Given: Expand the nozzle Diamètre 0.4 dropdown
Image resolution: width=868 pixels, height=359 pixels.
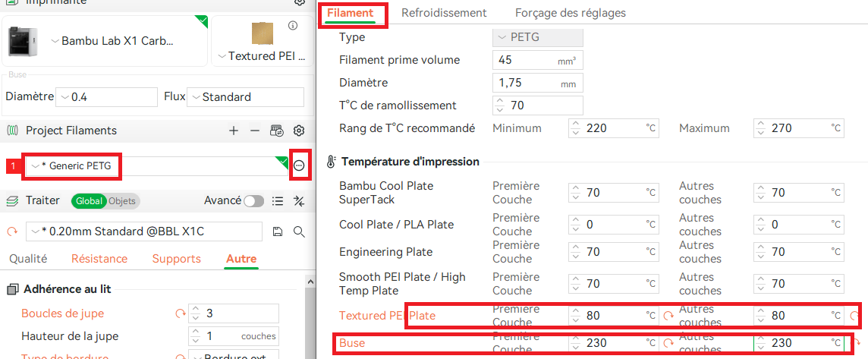Looking at the screenshot, I should [x=108, y=97].
